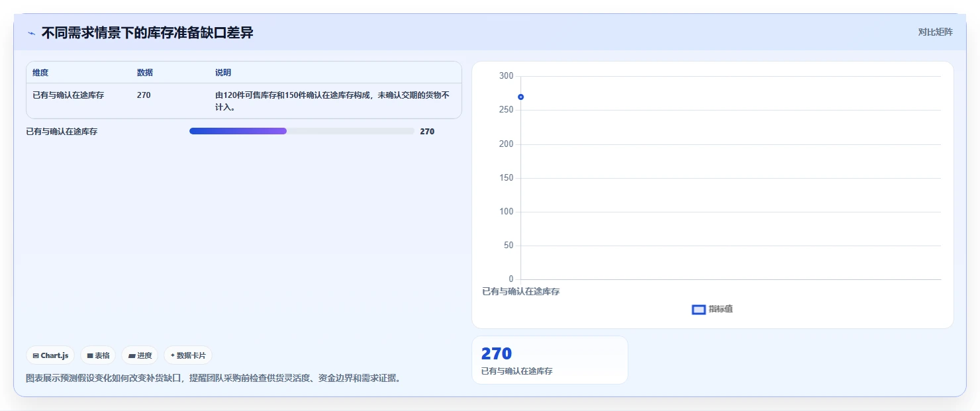The width and height of the screenshot is (980, 411).
Task: Click the 300 y-axis tick label
Action: [x=507, y=76]
